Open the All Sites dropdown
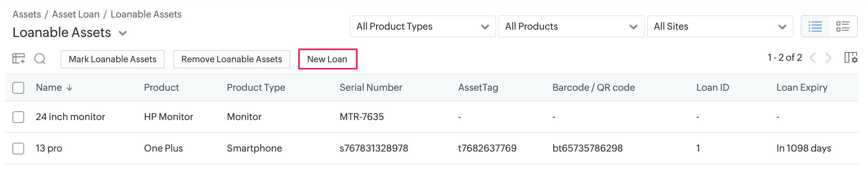The image size is (868, 194). (720, 26)
